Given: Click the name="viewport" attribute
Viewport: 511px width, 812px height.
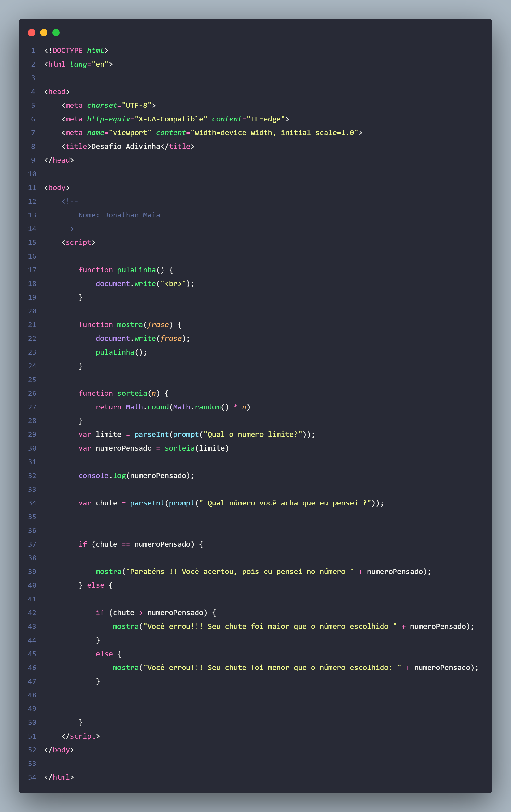Looking at the screenshot, I should pyautogui.click(x=119, y=133).
